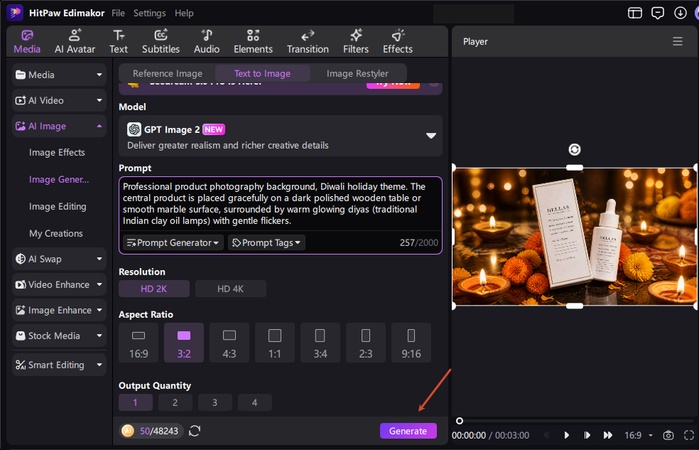Open the Prompt Generator dropdown
The image size is (699, 450).
point(173,243)
